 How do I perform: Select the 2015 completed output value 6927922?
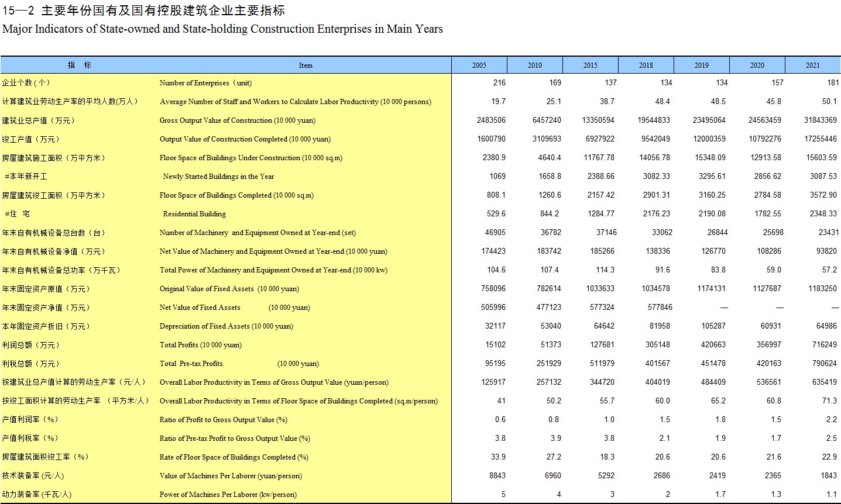pyautogui.click(x=600, y=139)
